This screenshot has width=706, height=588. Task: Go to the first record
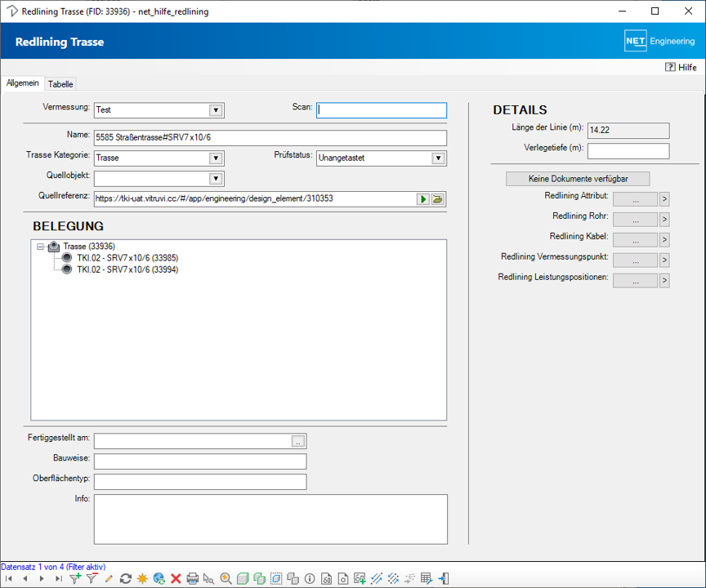(x=9, y=578)
